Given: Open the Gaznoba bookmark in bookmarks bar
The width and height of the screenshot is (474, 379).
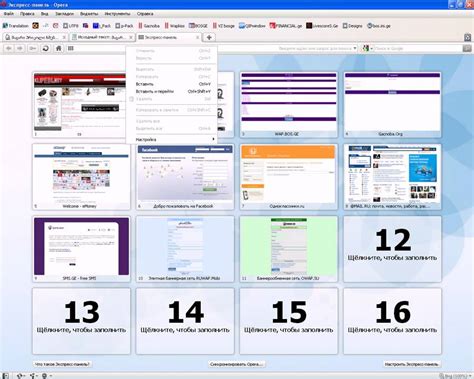Looking at the screenshot, I should pyautogui.click(x=149, y=26).
